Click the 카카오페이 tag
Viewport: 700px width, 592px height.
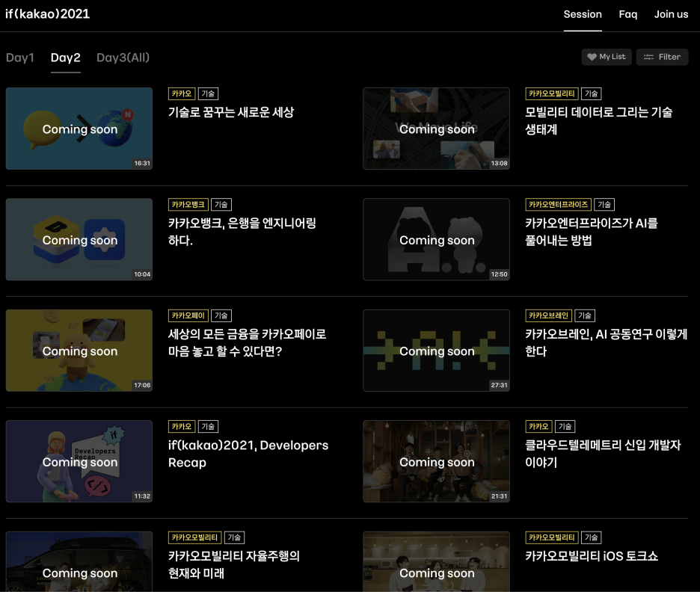(x=188, y=315)
